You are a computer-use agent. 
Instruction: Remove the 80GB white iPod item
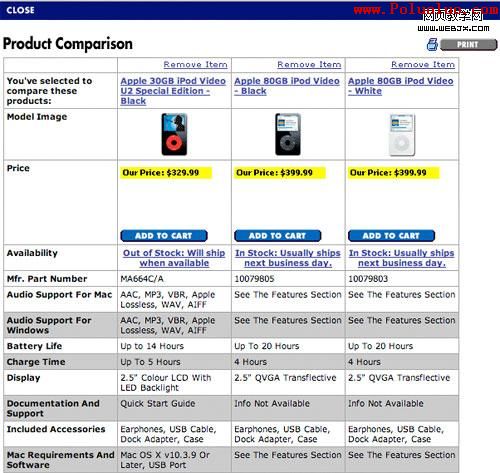[x=423, y=64]
